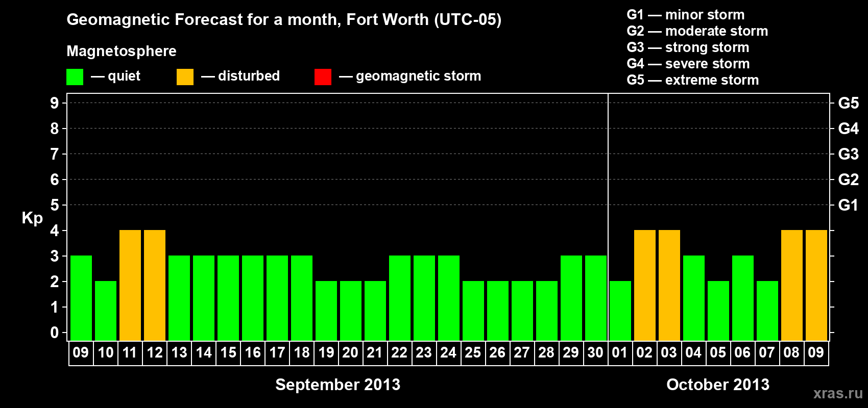868x408 pixels.
Task: Click the red geomagnetic storm legend swatch
Action: point(323,77)
